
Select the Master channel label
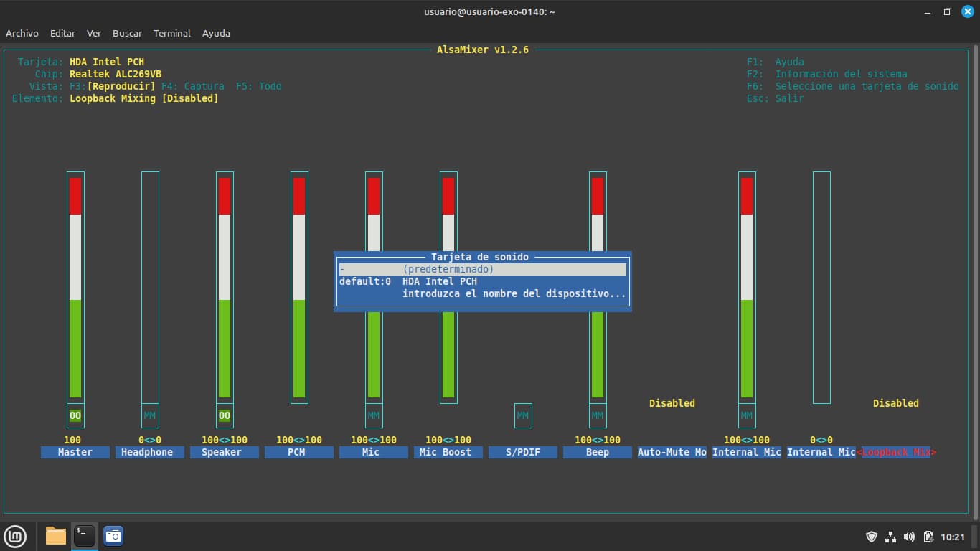tap(75, 452)
